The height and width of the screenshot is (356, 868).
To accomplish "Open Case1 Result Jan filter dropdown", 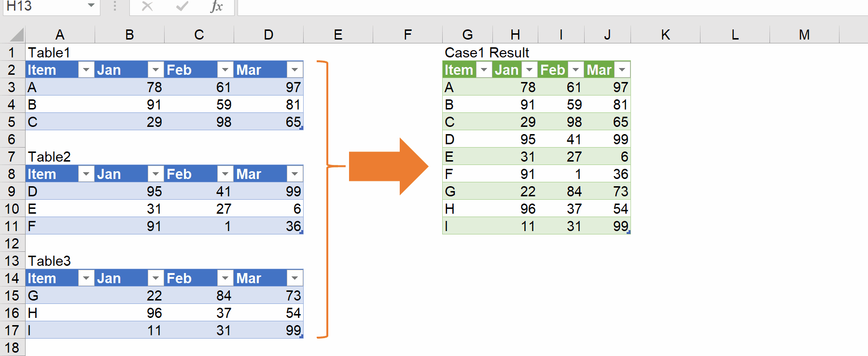I will 530,70.
